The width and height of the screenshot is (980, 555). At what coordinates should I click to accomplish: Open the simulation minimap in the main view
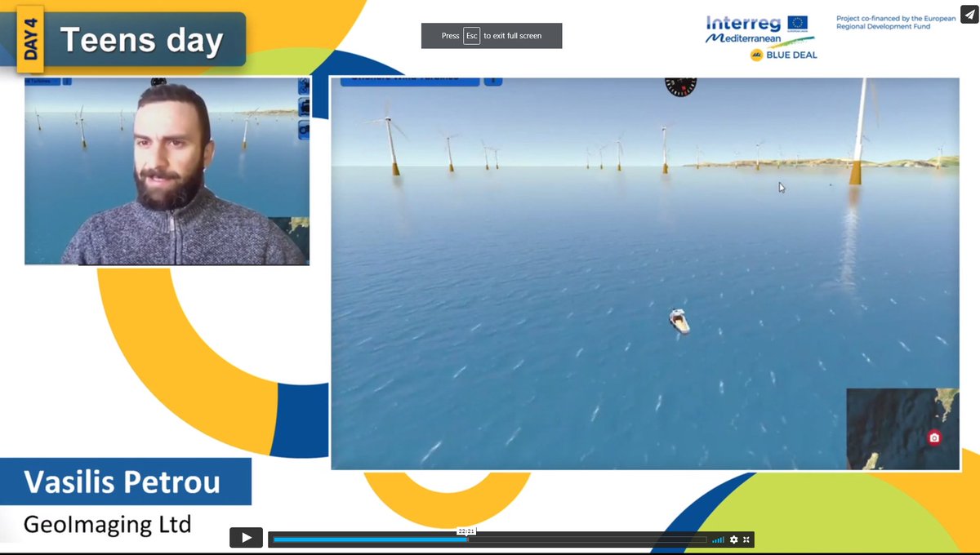coord(902,428)
